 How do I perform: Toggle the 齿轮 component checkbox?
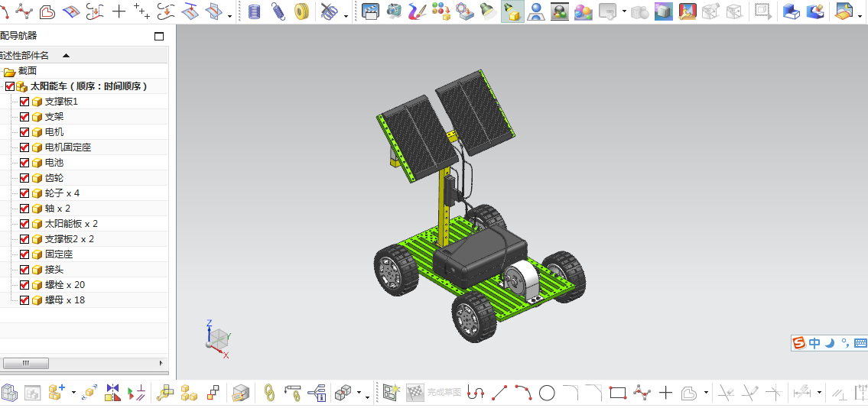tap(24, 178)
